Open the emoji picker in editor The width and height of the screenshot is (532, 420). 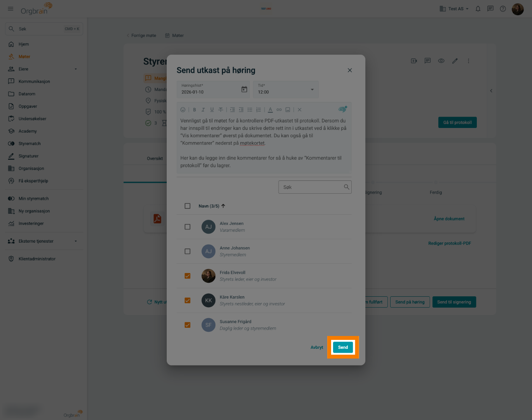pyautogui.click(x=183, y=110)
